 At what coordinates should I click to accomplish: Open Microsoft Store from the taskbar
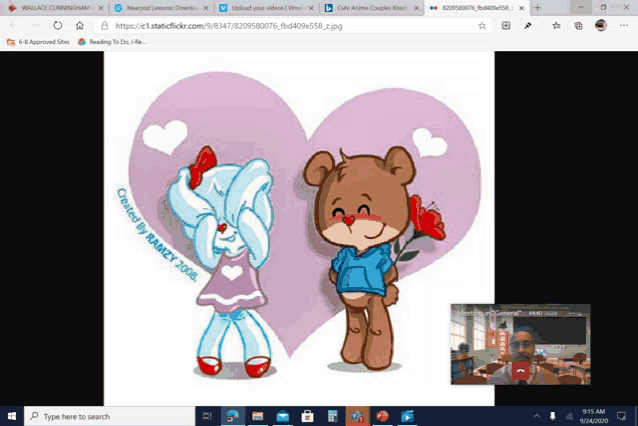(308, 416)
